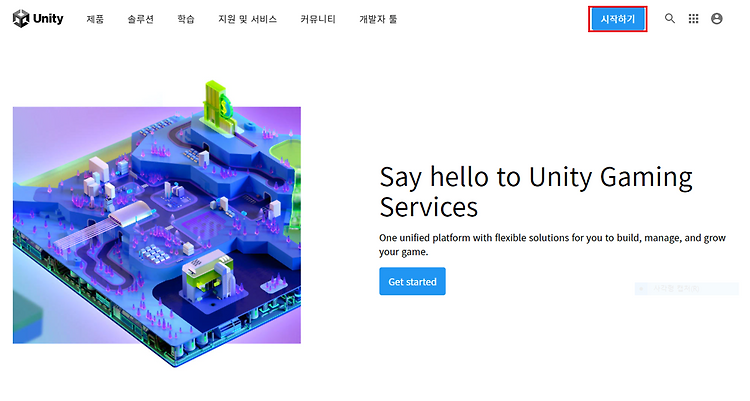750x401 pixels.
Task: Expand the 솔루션 navigation menu
Action: pos(140,19)
